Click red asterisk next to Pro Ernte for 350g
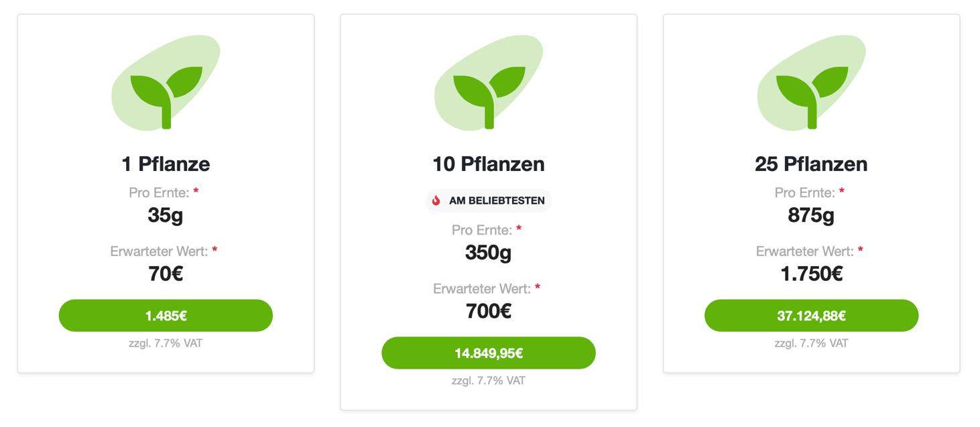 (519, 229)
